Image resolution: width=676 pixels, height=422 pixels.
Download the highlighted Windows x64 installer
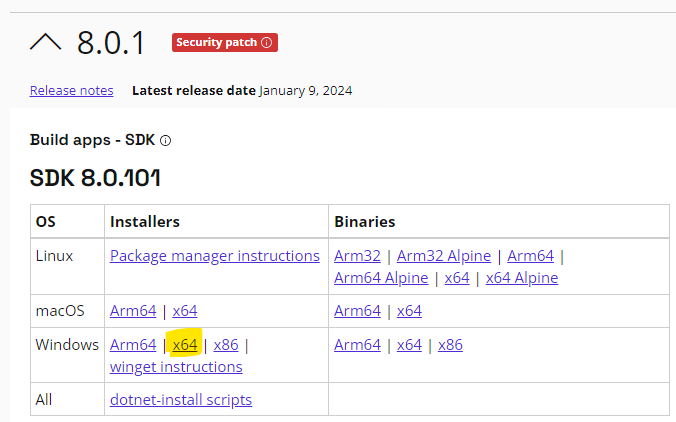pyautogui.click(x=185, y=345)
